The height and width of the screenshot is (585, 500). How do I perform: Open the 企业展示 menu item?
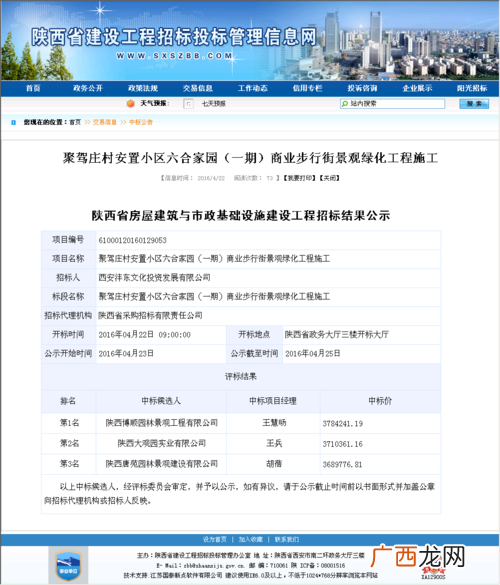pos(417,88)
